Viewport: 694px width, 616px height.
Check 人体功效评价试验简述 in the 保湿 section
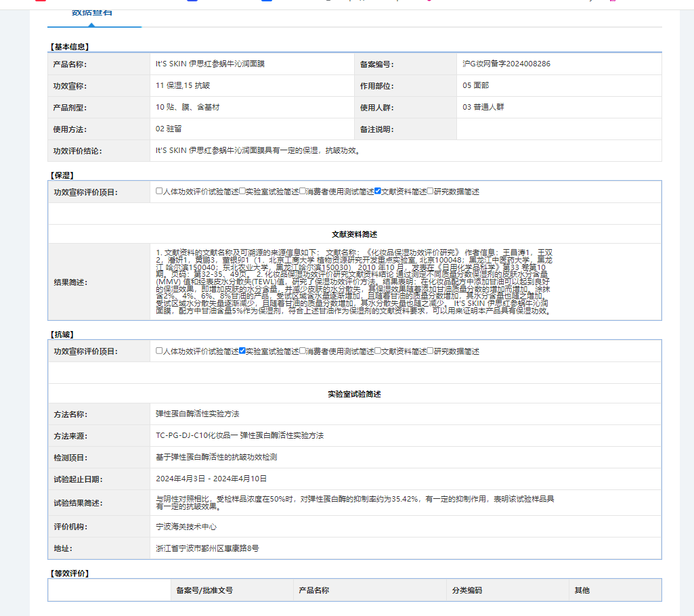[160, 192]
